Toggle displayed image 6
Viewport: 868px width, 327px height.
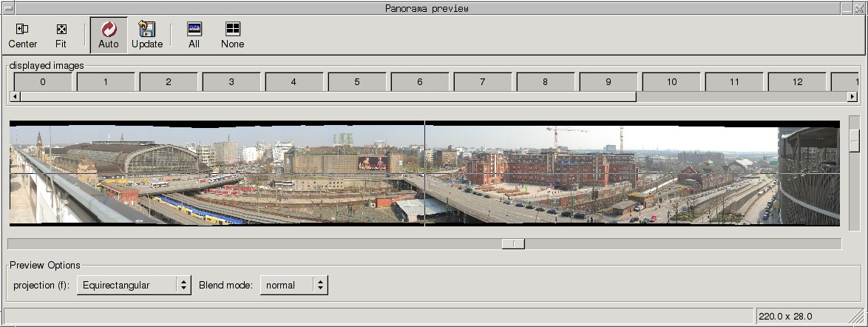coord(420,81)
